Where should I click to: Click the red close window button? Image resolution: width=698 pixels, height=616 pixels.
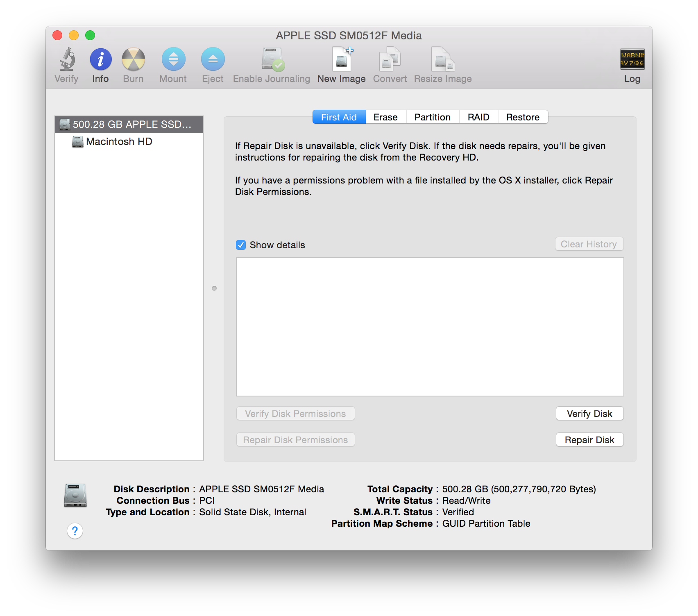57,35
